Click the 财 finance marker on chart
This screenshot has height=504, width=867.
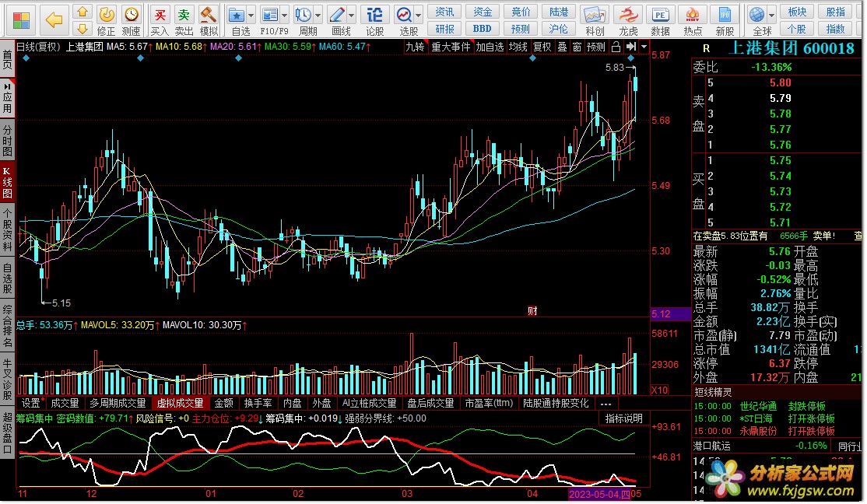coord(532,310)
